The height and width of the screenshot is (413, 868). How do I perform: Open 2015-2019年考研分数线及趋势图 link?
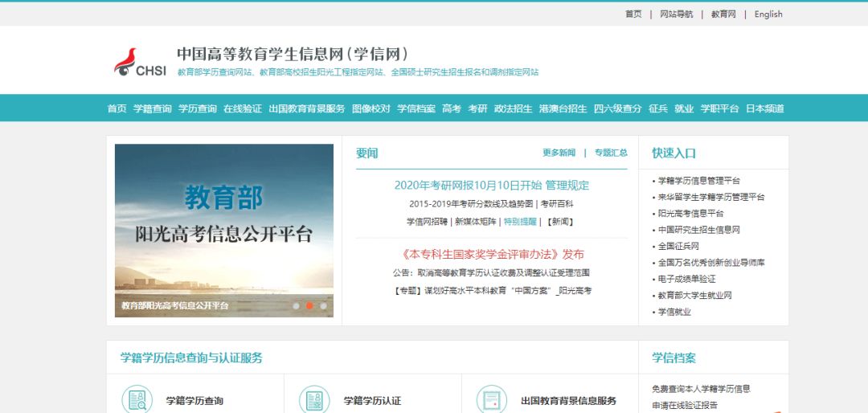click(471, 204)
